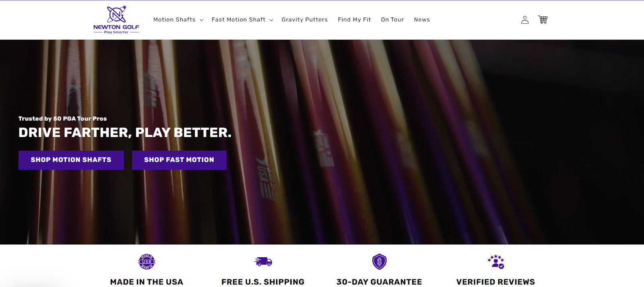Expand the Fast Motion Shaft chevron arrow

point(271,20)
